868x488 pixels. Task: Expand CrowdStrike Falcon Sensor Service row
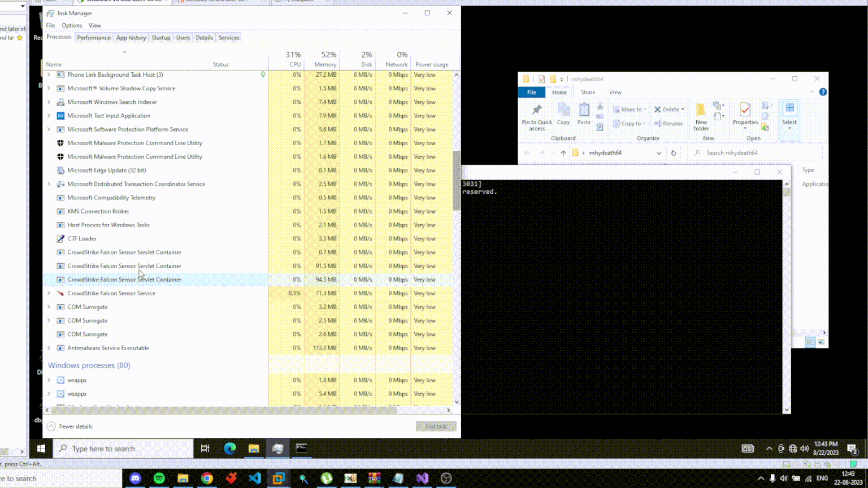click(x=49, y=293)
